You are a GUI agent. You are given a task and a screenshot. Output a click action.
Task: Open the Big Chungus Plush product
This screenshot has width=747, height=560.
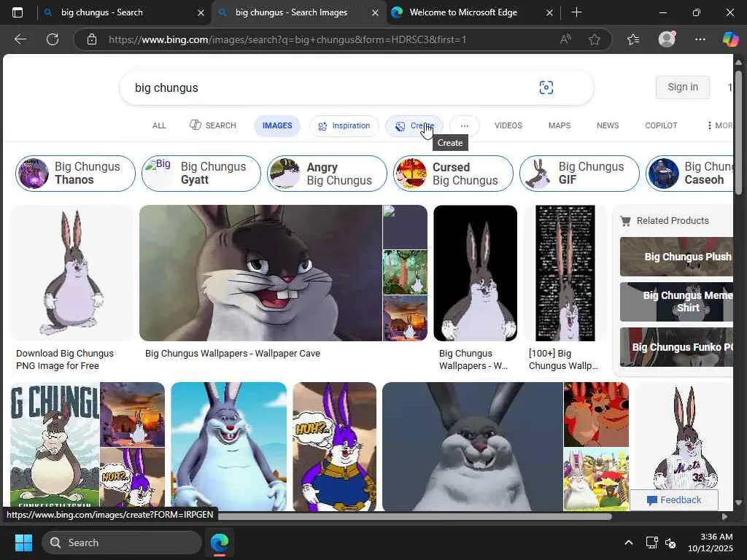coord(676,257)
